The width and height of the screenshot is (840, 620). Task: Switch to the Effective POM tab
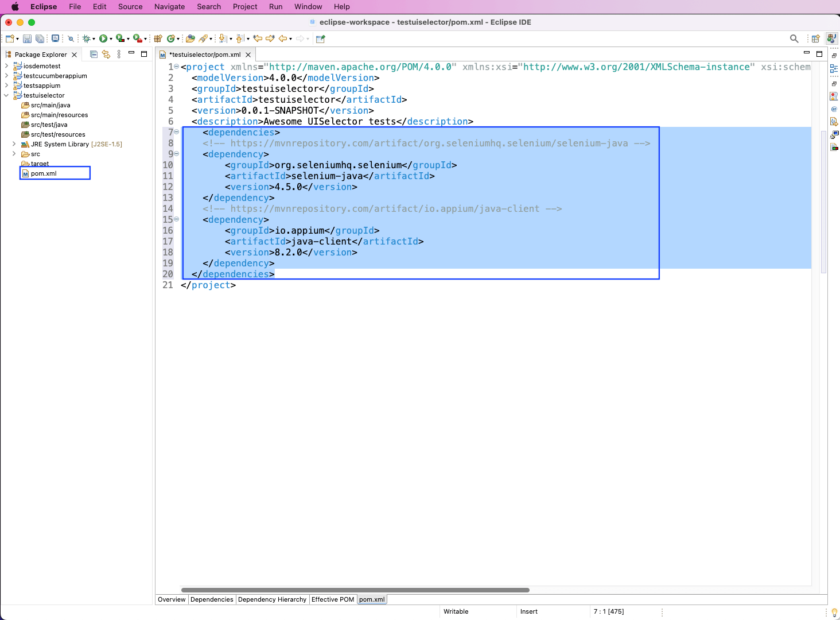pyautogui.click(x=333, y=599)
